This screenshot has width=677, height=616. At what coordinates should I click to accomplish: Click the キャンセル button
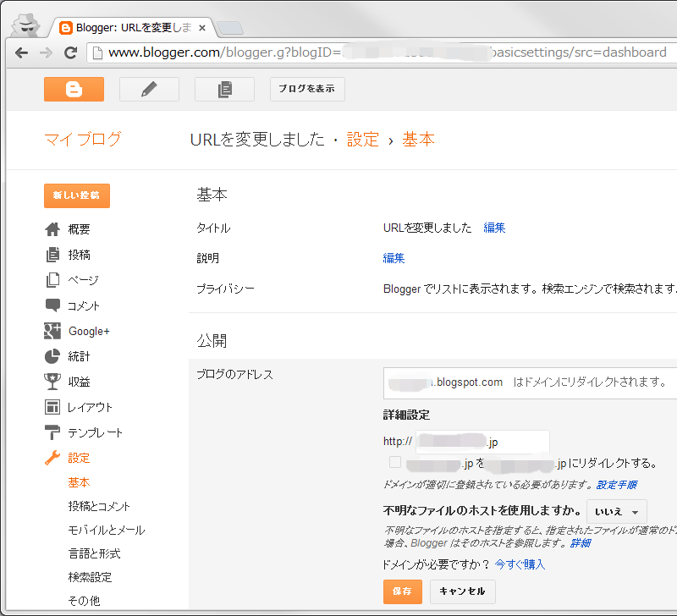(x=462, y=591)
